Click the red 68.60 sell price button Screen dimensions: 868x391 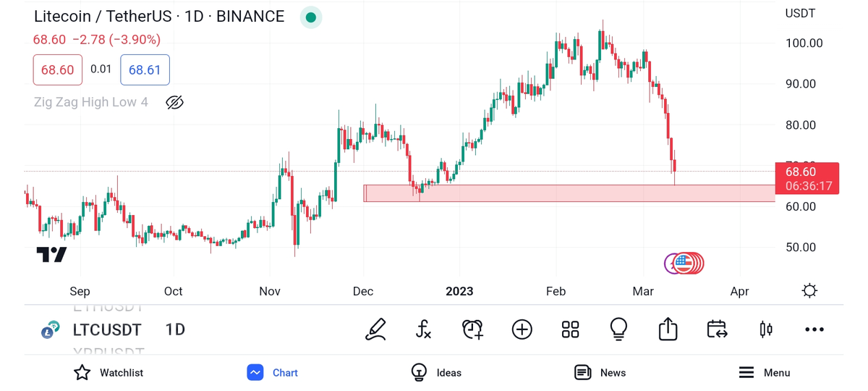click(x=57, y=70)
